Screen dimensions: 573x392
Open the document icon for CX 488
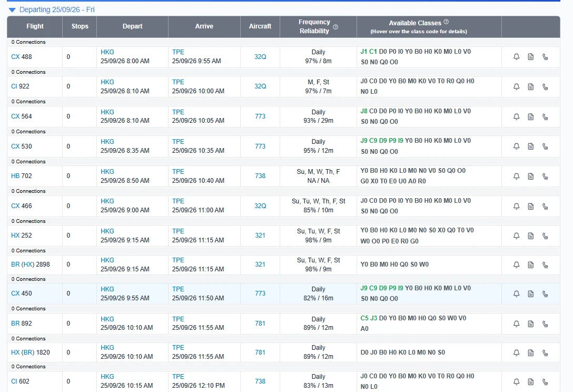(531, 57)
